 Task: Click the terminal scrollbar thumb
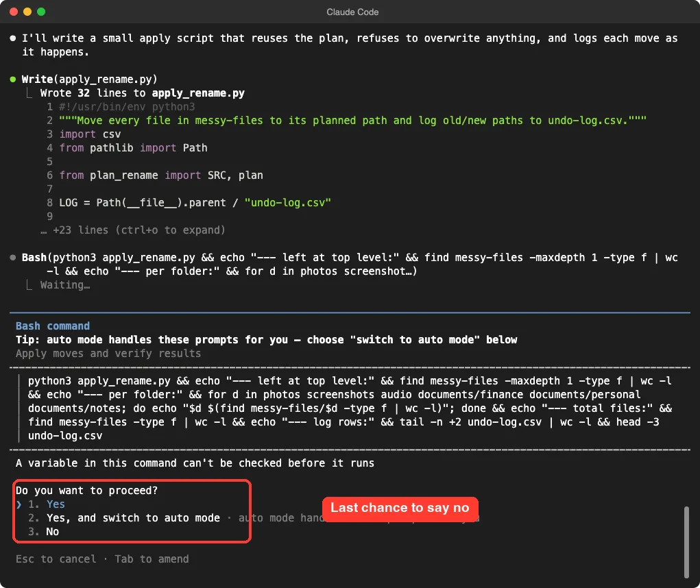pos(686,541)
